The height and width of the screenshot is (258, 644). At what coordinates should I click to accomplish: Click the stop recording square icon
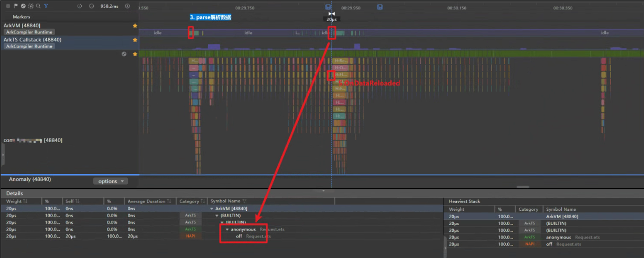click(8, 6)
